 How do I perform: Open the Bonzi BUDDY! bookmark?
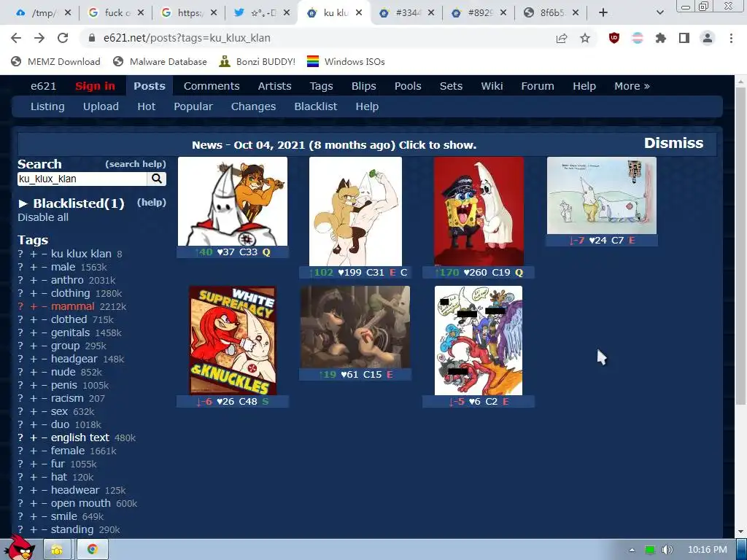258,61
